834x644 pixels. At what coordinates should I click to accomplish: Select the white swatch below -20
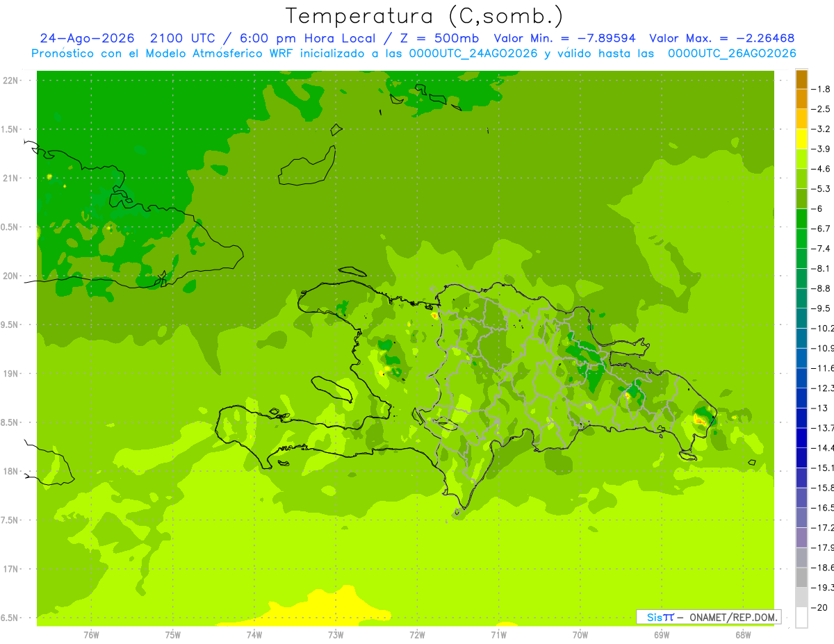click(x=801, y=617)
